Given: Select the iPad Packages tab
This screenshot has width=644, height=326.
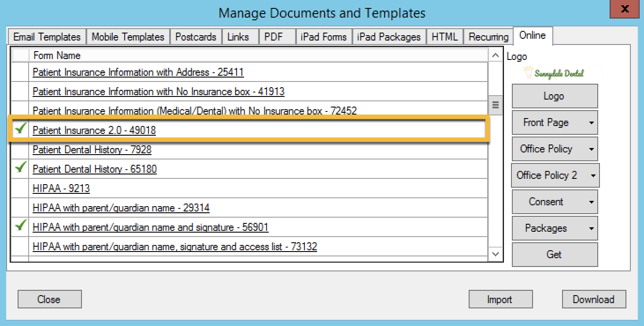Looking at the screenshot, I should coord(389,37).
